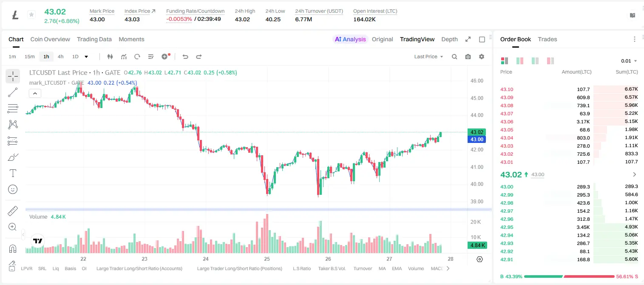Undo the last chart action
644x285 pixels.
pyautogui.click(x=185, y=57)
